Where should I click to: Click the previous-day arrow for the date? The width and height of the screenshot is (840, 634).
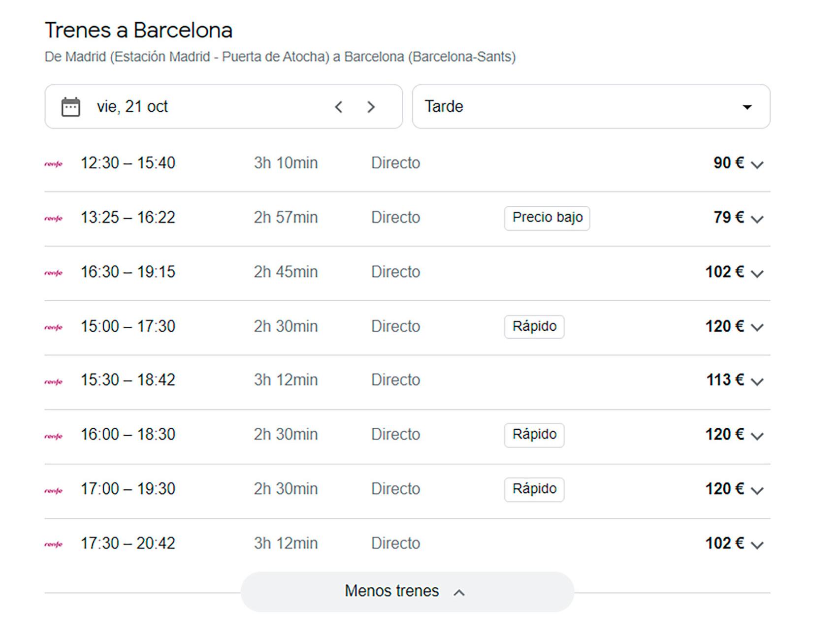(x=339, y=106)
